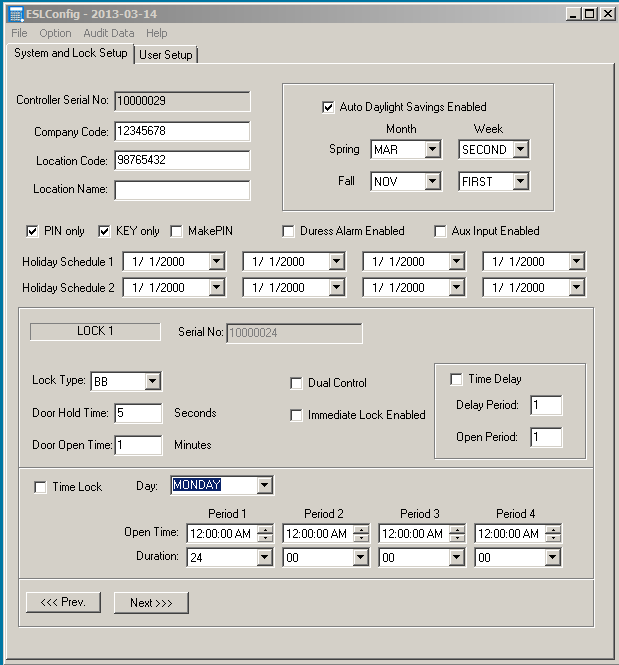The width and height of the screenshot is (619, 665).
Task: Check the Duress Alarm Enabled option
Action: pyautogui.click(x=290, y=231)
